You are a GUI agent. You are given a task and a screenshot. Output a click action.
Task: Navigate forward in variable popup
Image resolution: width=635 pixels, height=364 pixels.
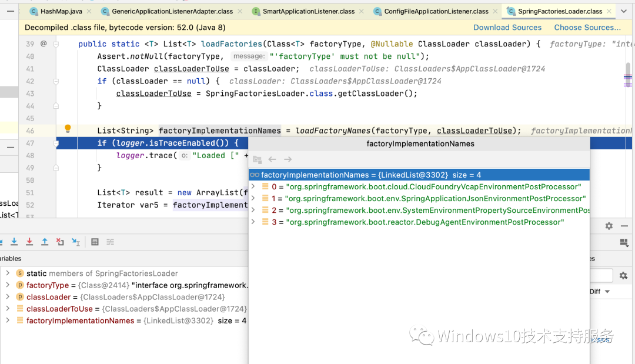click(x=288, y=159)
